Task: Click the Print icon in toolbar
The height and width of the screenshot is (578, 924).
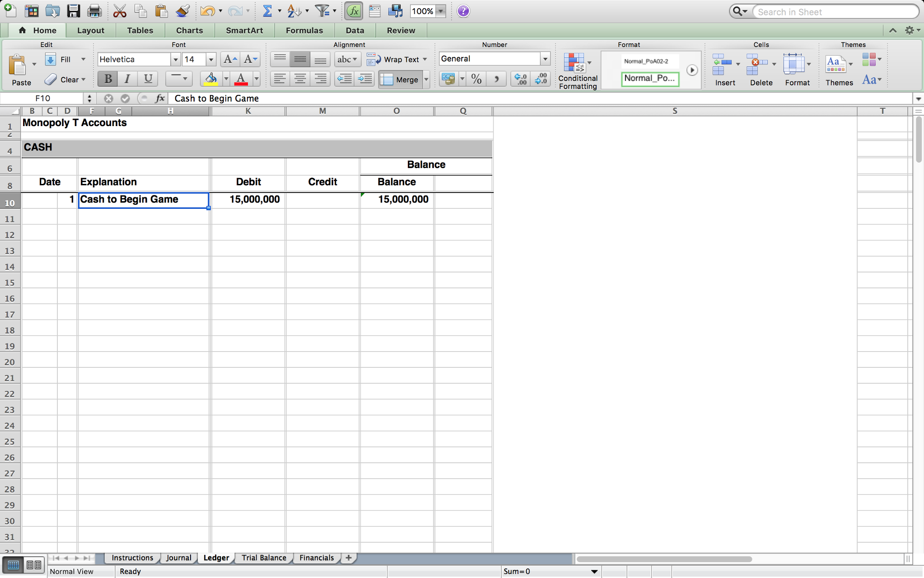Action: tap(93, 11)
